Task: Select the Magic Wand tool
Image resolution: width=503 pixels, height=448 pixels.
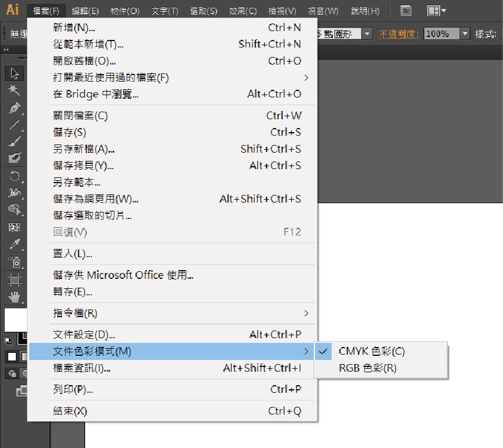Action: pos(15,90)
